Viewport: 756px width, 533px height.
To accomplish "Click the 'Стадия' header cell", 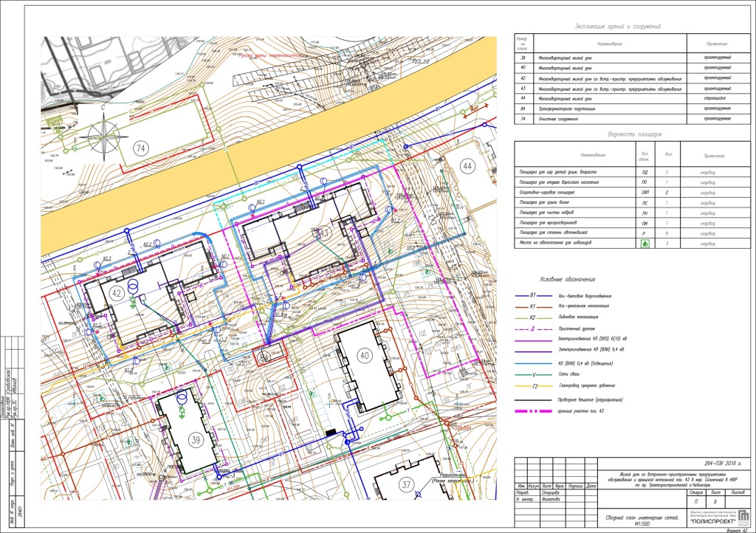I will (x=695, y=492).
